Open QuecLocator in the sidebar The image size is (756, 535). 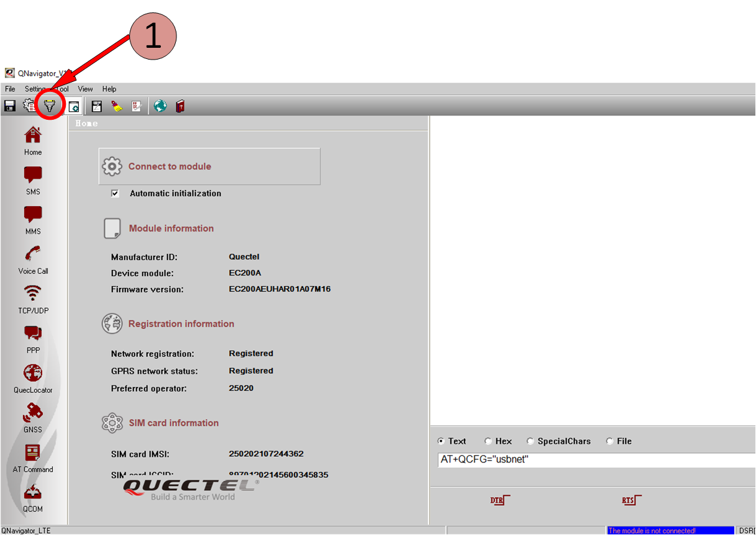point(33,379)
